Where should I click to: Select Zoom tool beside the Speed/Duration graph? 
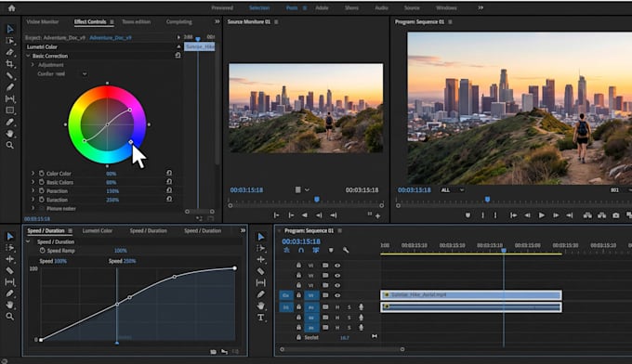(9, 317)
